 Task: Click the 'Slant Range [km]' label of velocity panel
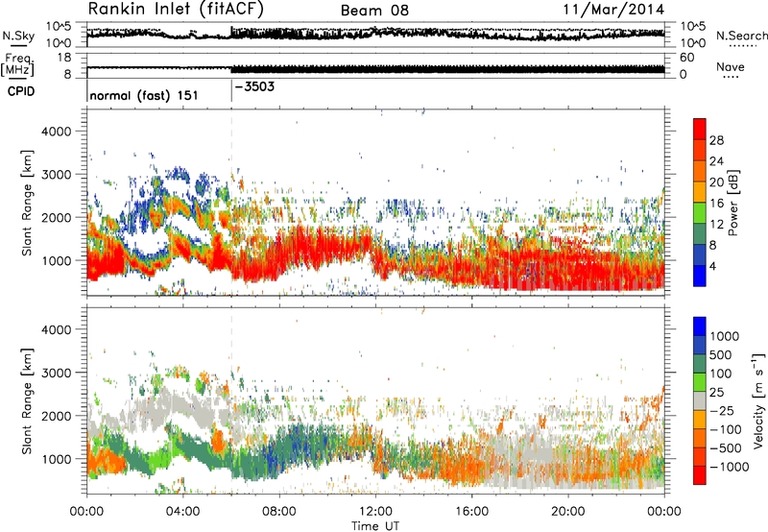tap(27, 400)
